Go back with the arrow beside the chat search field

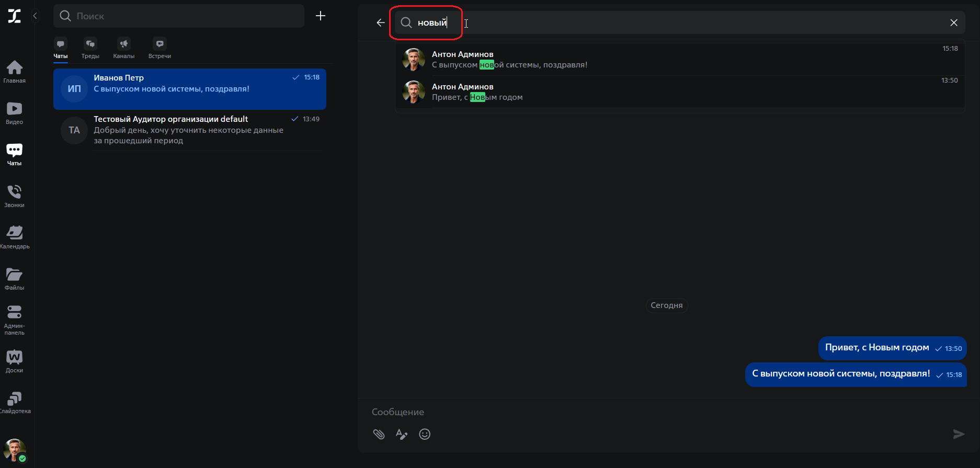(x=381, y=22)
